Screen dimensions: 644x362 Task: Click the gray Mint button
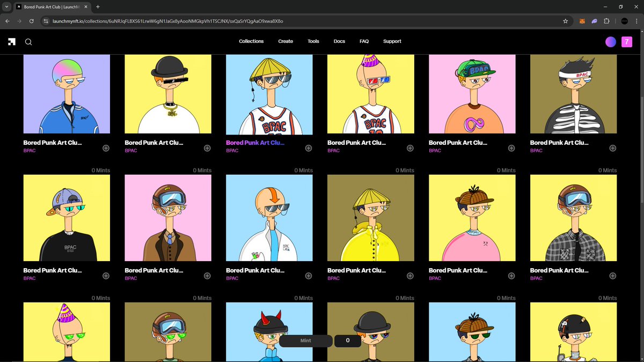pyautogui.click(x=305, y=341)
